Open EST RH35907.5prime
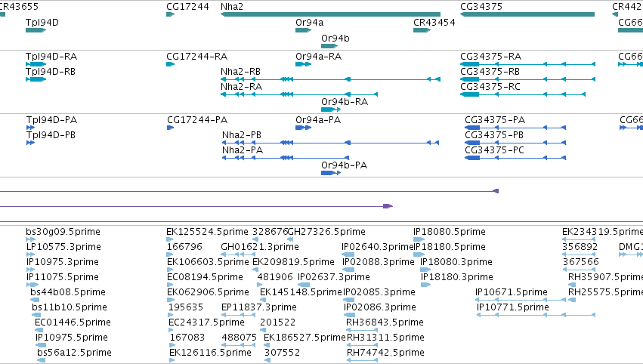Image resolution: width=643 pixels, height=364 pixels. [605, 277]
